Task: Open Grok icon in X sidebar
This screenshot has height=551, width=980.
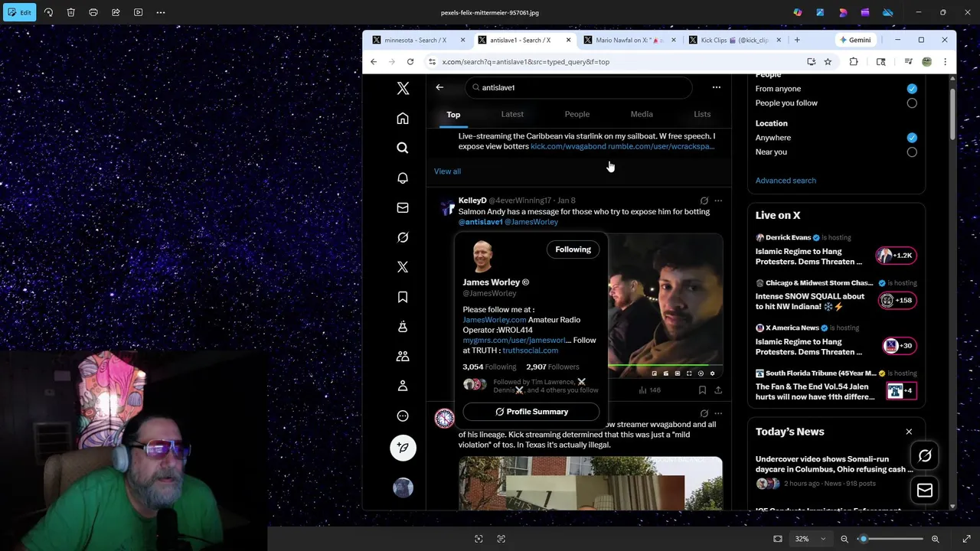Action: point(403,237)
